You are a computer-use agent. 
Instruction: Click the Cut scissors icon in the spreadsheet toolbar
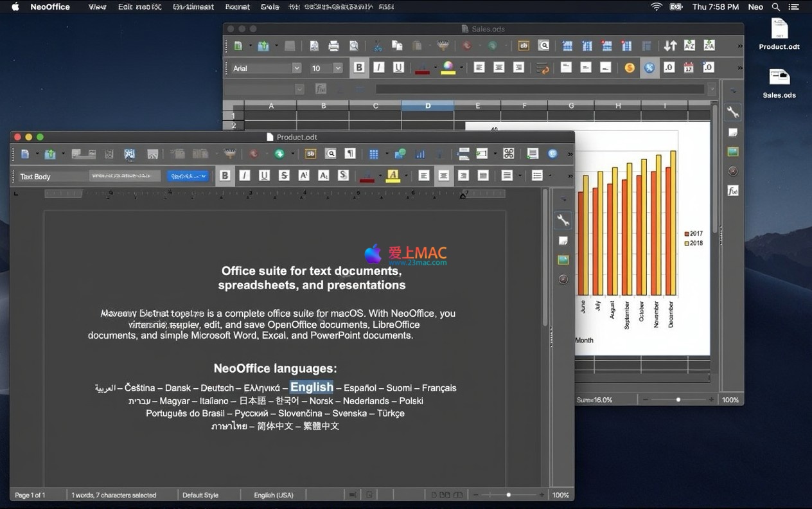[x=378, y=46]
